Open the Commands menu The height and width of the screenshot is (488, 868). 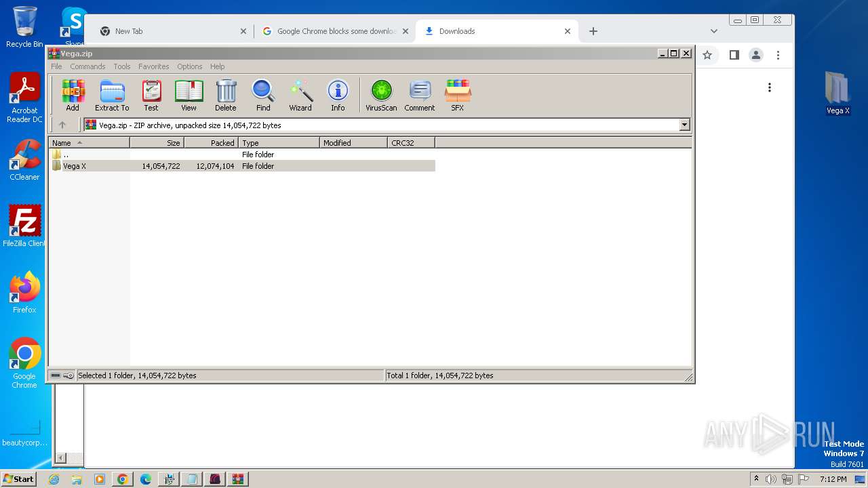87,66
